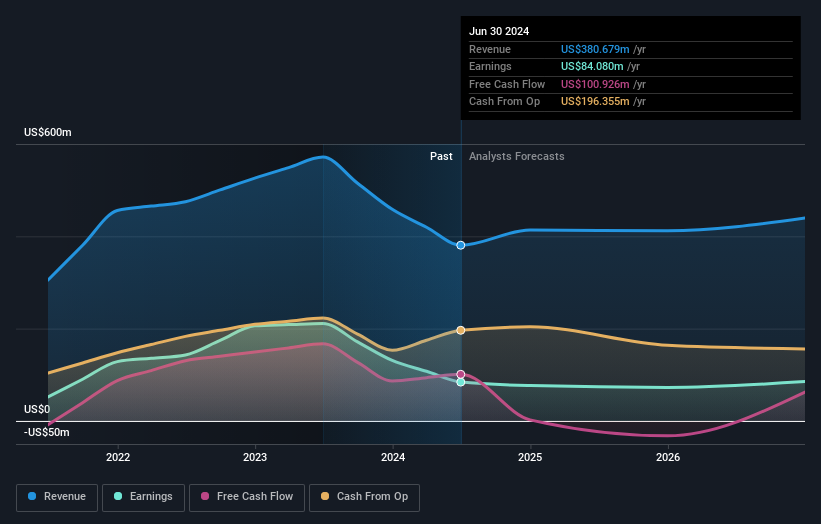Click the 2022 x-axis label
Viewport: 821px width, 524px height.
coord(118,457)
